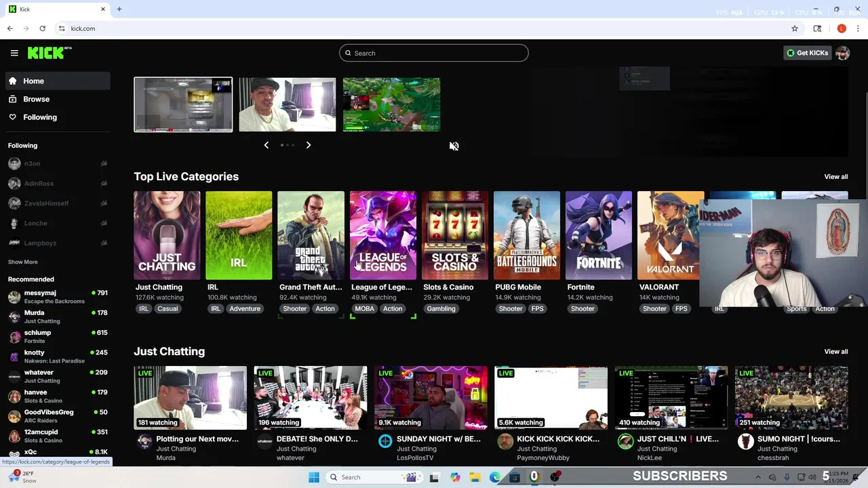The width and height of the screenshot is (868, 488).
Task: Click the Kick logo
Action: pyautogui.click(x=50, y=53)
